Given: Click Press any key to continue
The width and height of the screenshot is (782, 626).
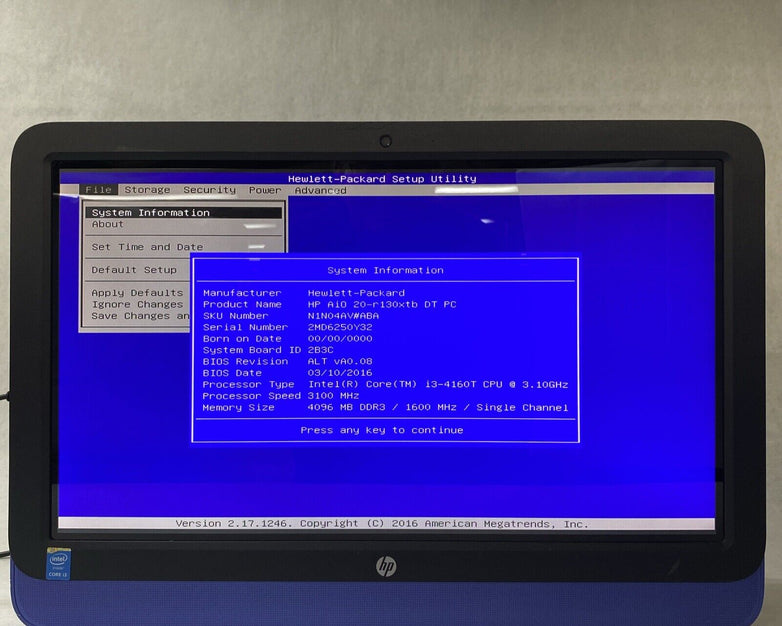Looking at the screenshot, I should [382, 430].
